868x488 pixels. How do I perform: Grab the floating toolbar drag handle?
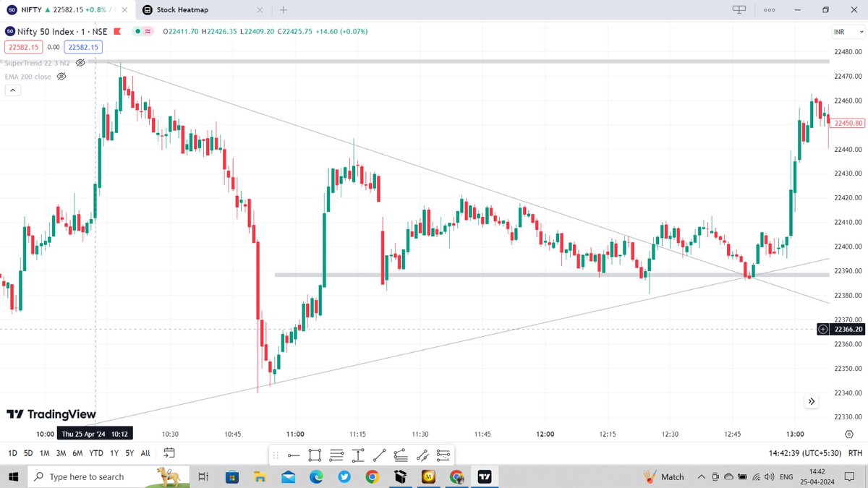pos(276,455)
